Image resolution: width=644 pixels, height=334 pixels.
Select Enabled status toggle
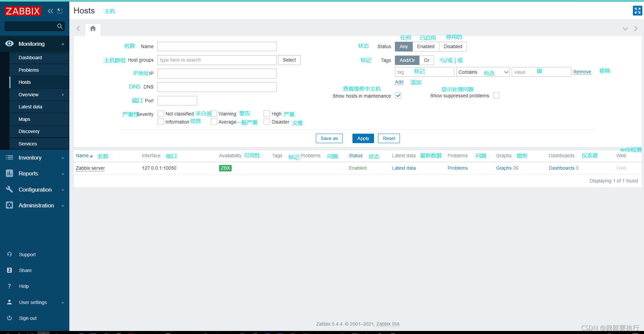tap(426, 46)
